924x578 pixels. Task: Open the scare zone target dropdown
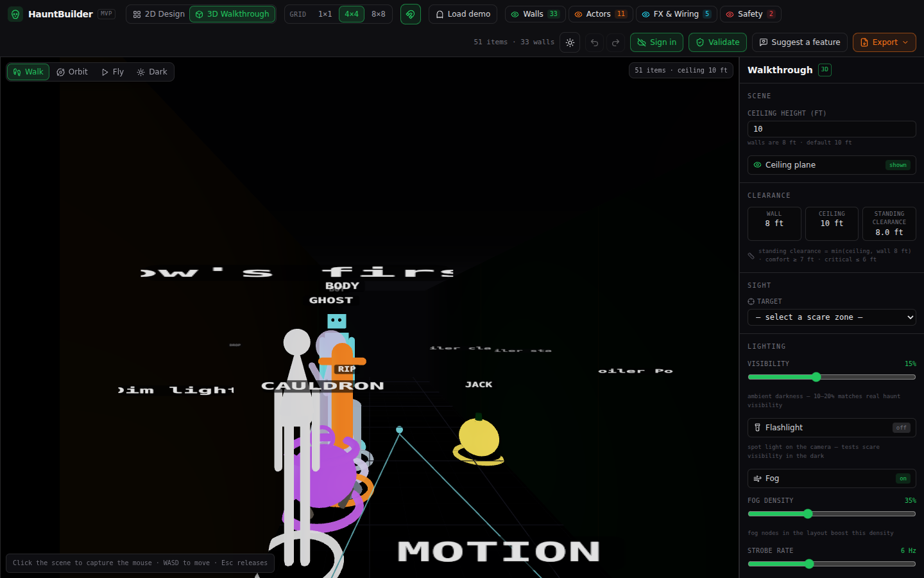832,317
